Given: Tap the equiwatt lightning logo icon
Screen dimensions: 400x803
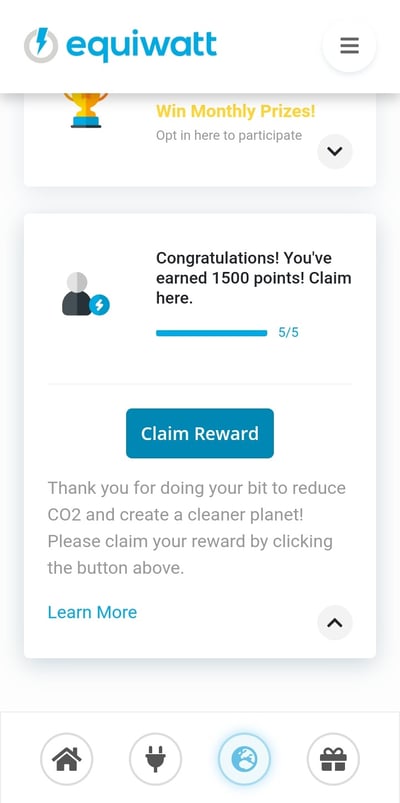Looking at the screenshot, I should [x=41, y=46].
